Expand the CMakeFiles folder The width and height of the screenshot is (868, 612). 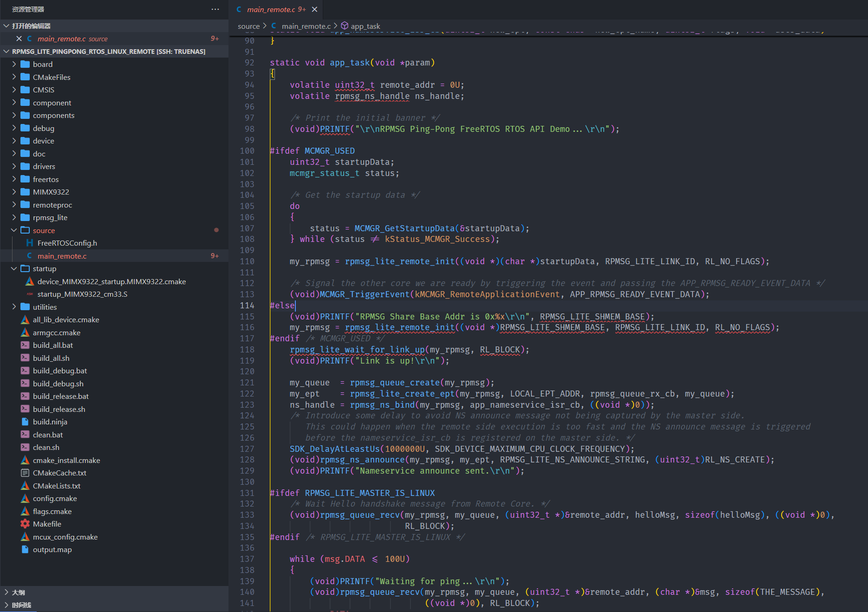coord(14,77)
